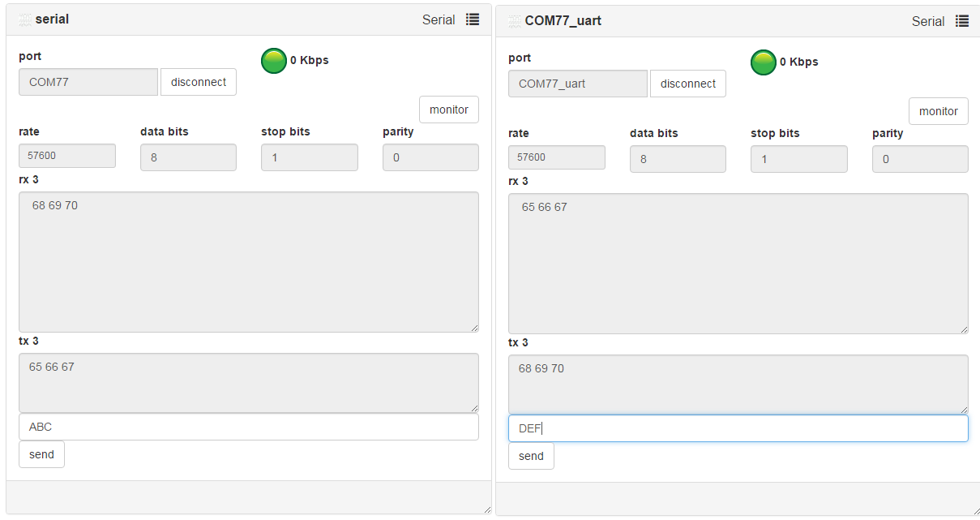Focus the input field containing ABC
The image size is (980, 520).
point(249,427)
